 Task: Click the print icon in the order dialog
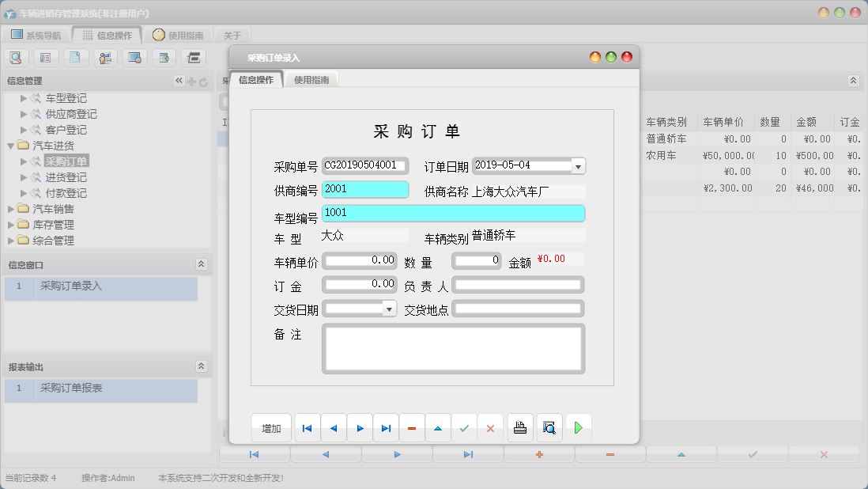(518, 427)
